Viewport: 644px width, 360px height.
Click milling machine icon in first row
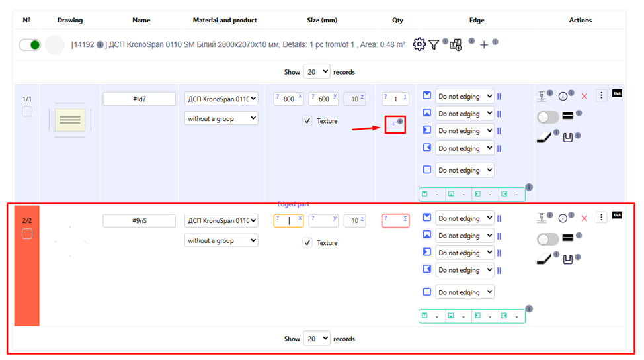(541, 97)
